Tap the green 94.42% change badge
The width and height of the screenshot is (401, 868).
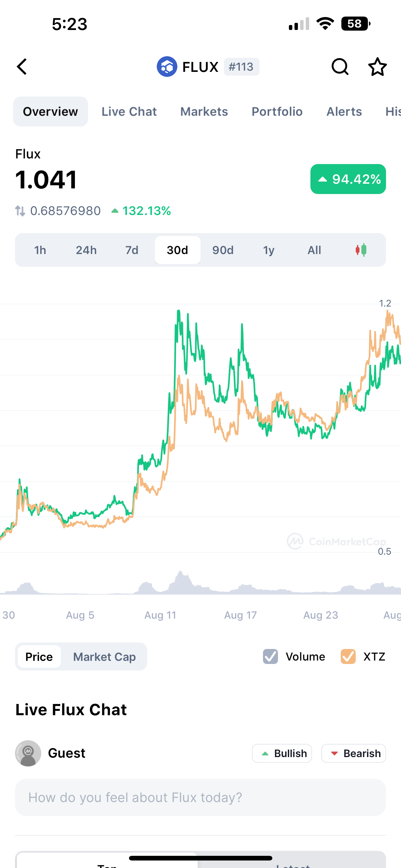(348, 179)
